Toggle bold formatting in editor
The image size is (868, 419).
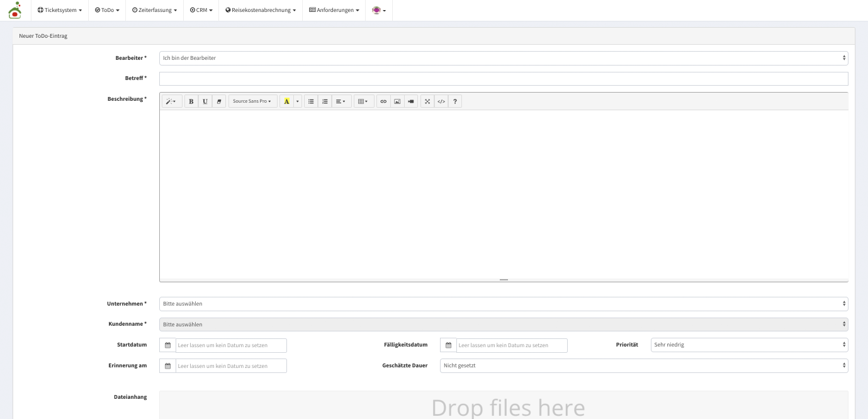click(x=191, y=101)
